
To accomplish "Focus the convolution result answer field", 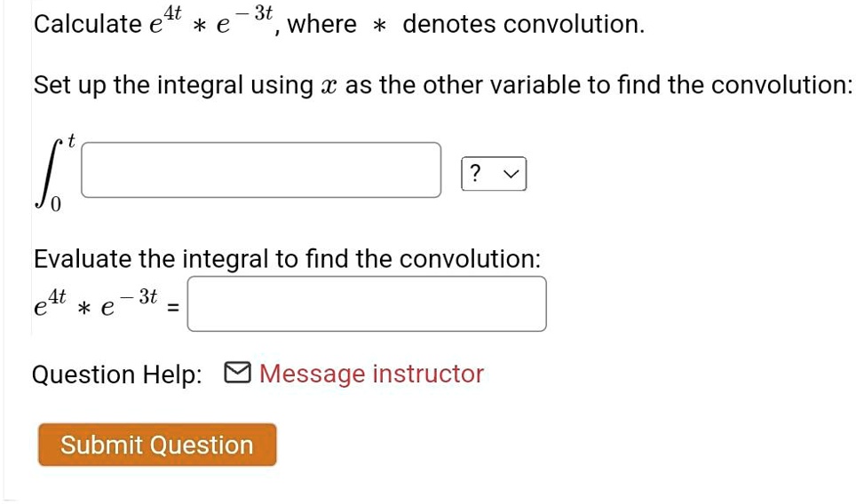I will tap(367, 303).
